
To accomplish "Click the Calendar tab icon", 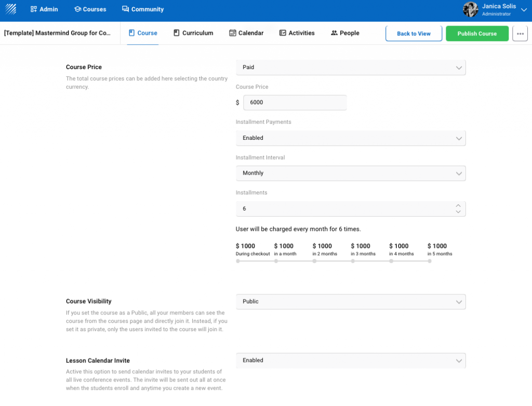I will [232, 33].
